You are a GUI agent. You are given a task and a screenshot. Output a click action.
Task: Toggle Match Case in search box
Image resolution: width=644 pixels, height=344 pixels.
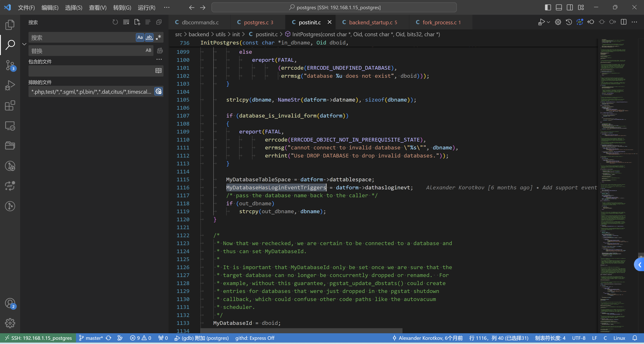(140, 38)
